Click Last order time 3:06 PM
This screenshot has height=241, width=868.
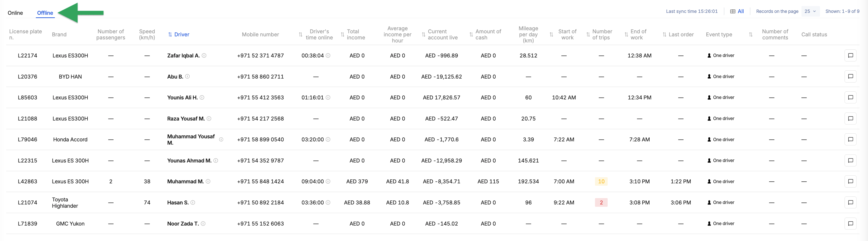pos(681,203)
